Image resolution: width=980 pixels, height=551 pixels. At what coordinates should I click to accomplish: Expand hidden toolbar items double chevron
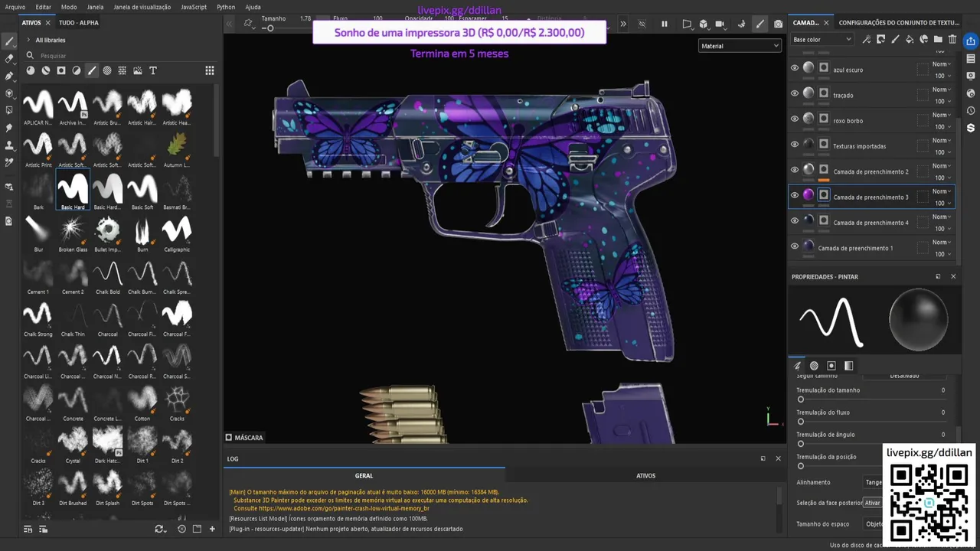(x=623, y=24)
